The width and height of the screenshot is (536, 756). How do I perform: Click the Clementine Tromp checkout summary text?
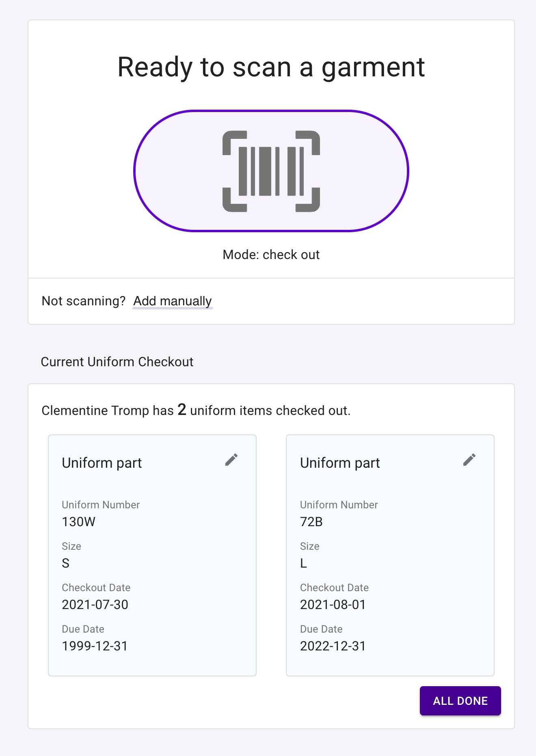(196, 410)
